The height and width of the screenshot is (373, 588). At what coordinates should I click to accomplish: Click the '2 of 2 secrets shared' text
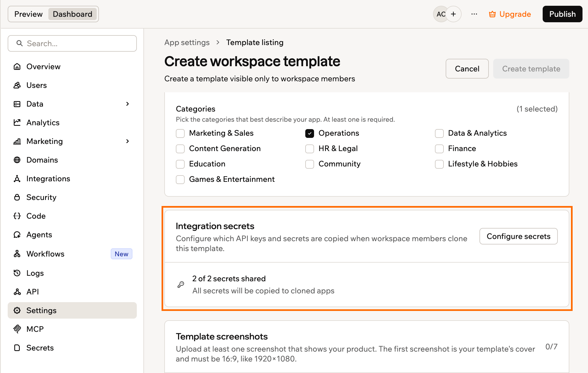[229, 279]
